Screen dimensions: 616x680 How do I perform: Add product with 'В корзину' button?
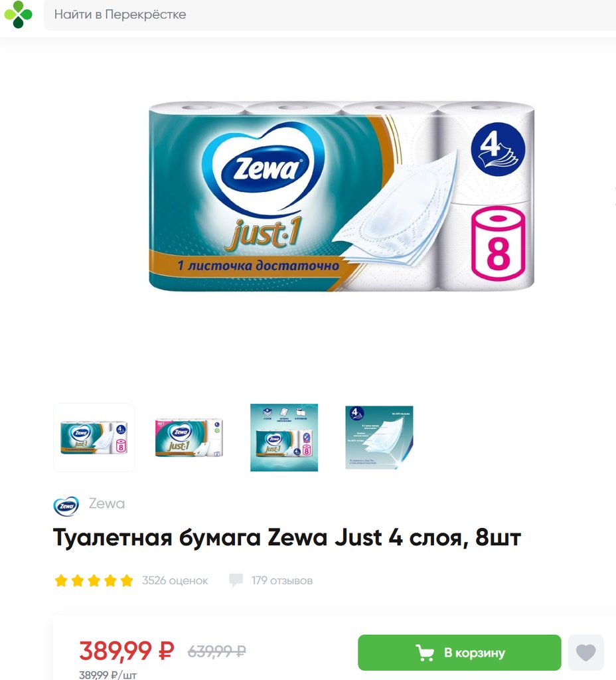tap(459, 652)
